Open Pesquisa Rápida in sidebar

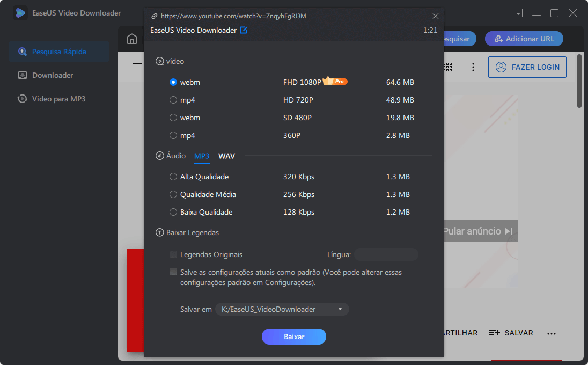click(x=59, y=52)
